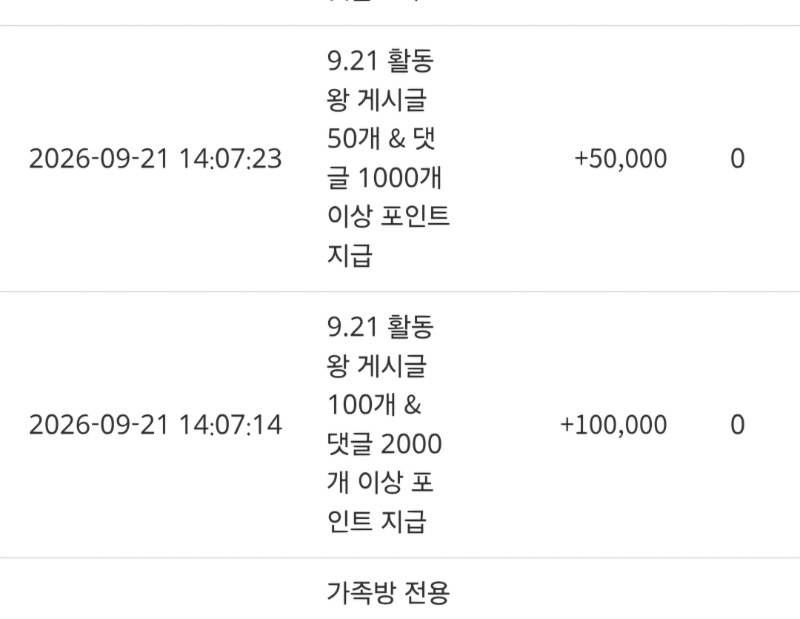Click '9.21 활동' in the 14:07:23 row
The width and height of the screenshot is (800, 619).
pos(380,61)
